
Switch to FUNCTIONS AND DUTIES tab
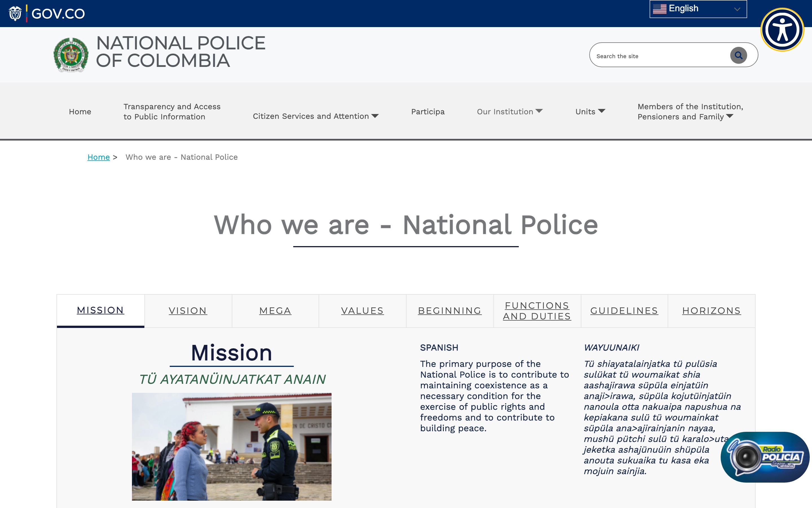(x=537, y=311)
